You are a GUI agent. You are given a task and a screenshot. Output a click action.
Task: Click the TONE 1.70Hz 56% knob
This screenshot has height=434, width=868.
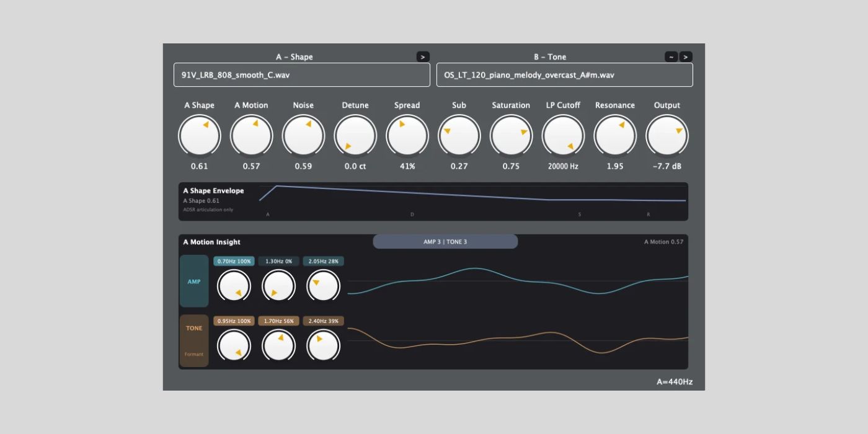pos(279,346)
